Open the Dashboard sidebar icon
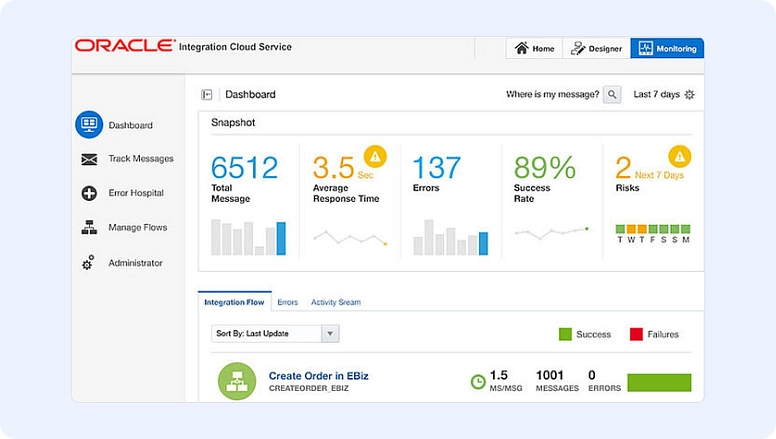The height and width of the screenshot is (439, 776). pyautogui.click(x=89, y=124)
